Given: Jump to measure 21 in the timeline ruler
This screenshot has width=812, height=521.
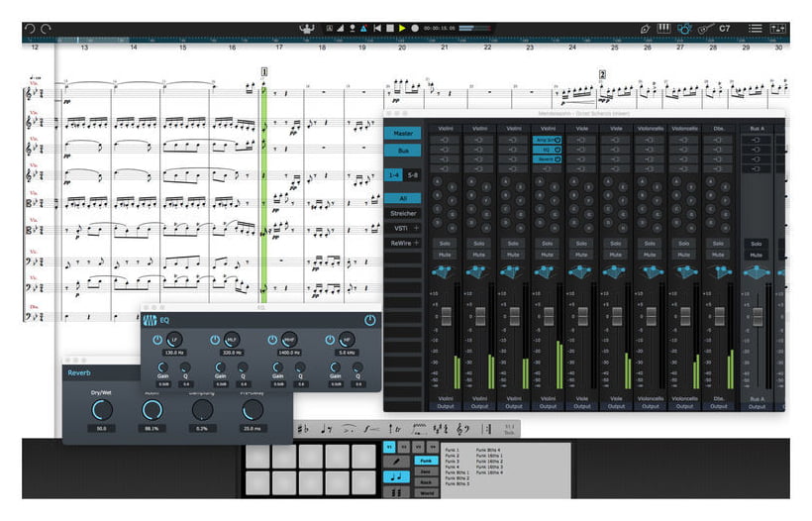Looking at the screenshot, I should tap(445, 48).
